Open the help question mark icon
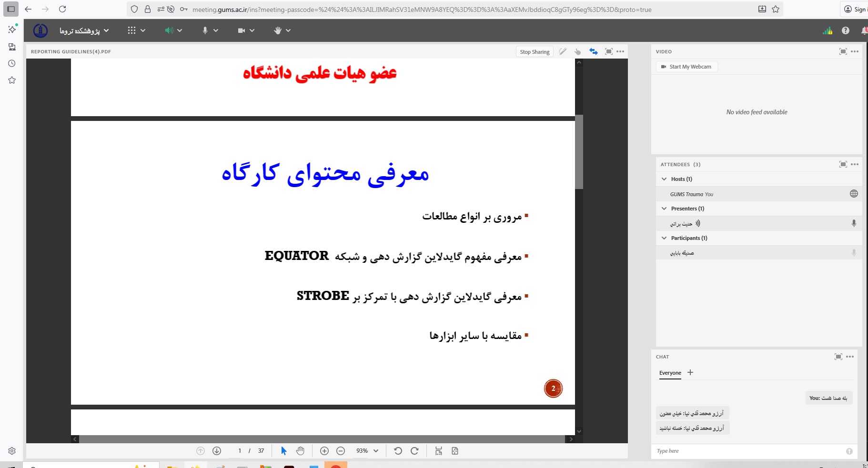The height and width of the screenshot is (468, 868). (845, 30)
